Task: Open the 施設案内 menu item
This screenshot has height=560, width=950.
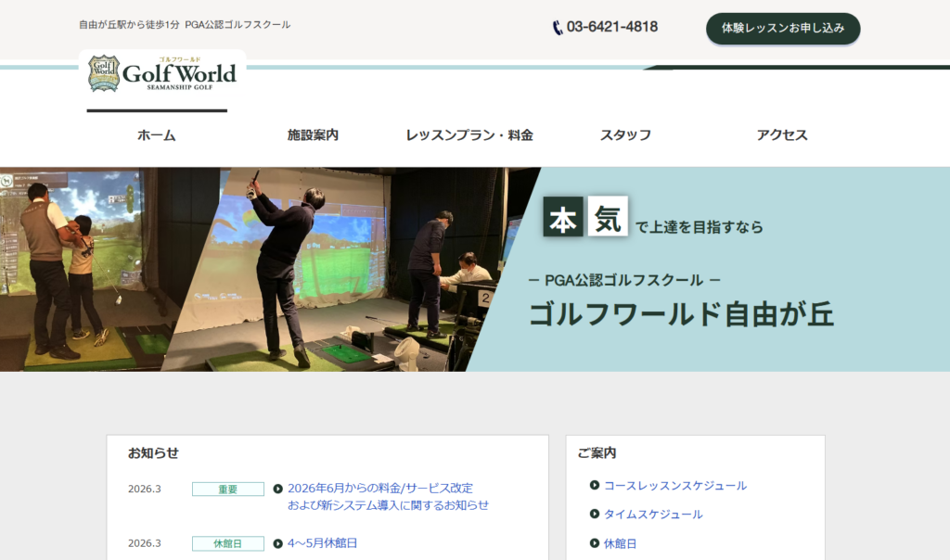Action: (313, 135)
